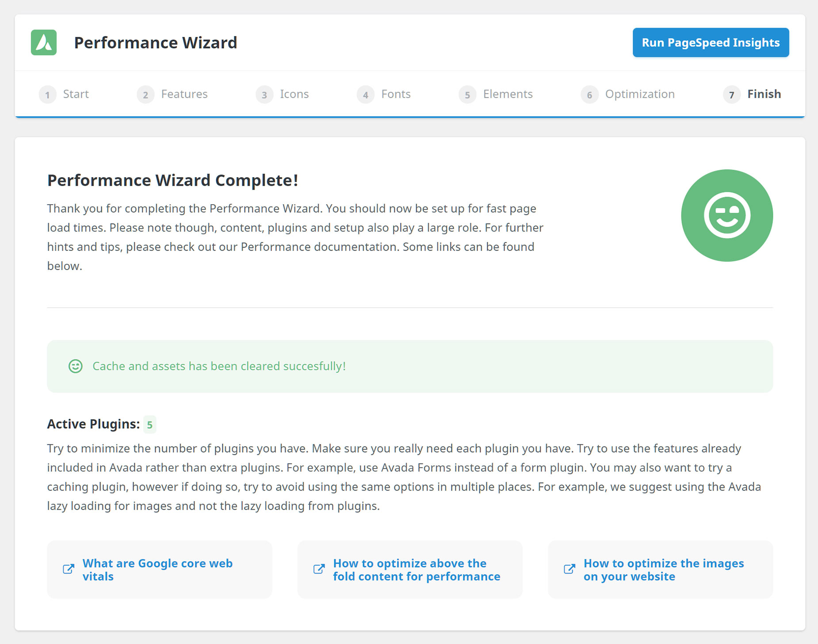Open the What are Google core web vitals link

[160, 570]
